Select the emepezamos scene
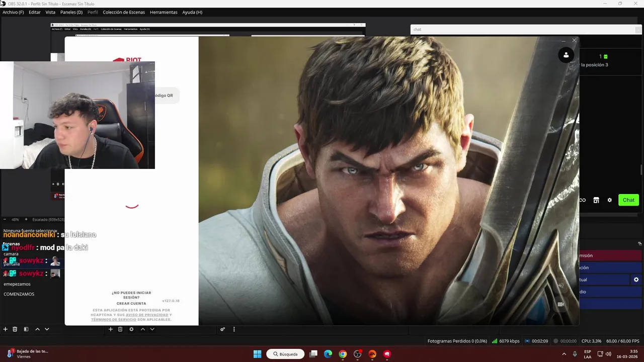 pyautogui.click(x=17, y=284)
